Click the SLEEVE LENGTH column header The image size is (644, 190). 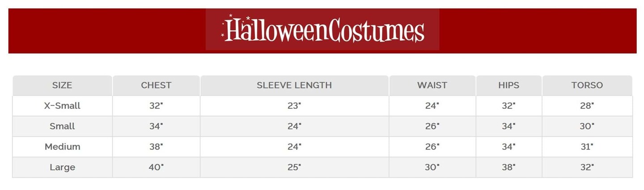(294, 85)
